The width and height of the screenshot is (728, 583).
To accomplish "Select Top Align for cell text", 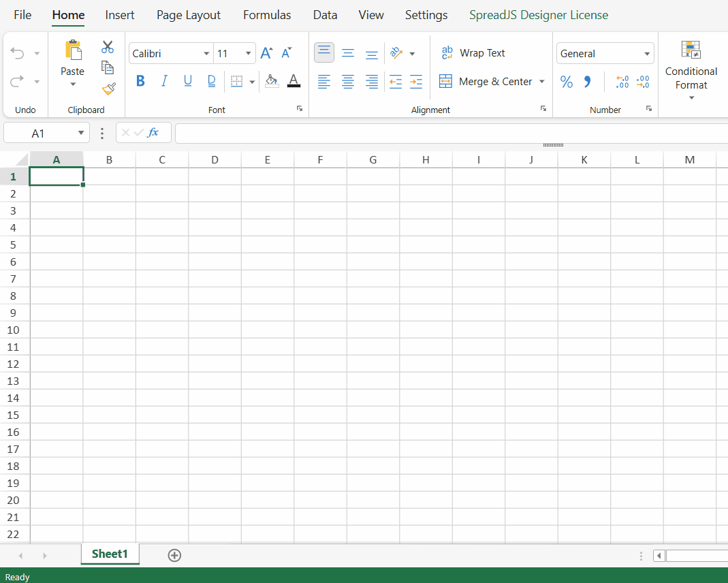I will click(x=324, y=52).
